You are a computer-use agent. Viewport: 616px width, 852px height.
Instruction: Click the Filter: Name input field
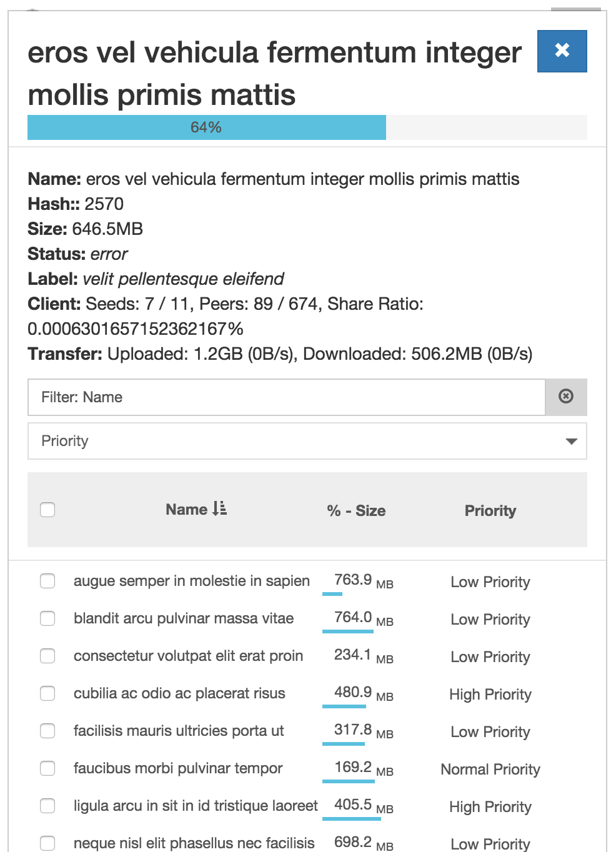(x=286, y=397)
